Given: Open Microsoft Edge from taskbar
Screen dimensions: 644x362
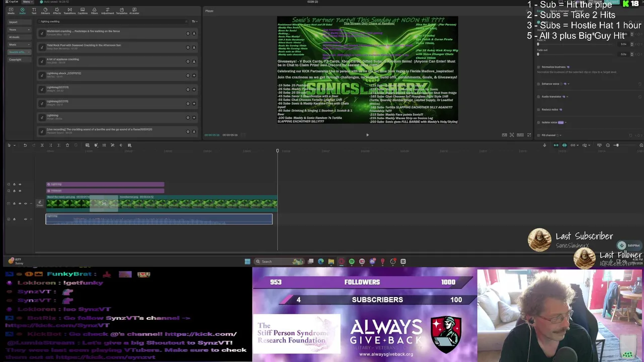Looking at the screenshot, I should (x=321, y=261).
